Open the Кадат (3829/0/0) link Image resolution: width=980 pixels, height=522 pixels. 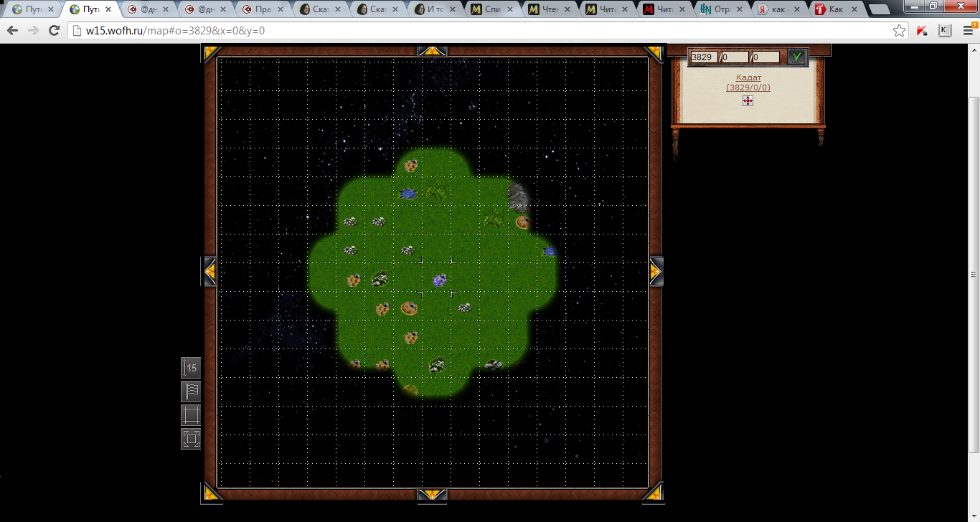(748, 82)
